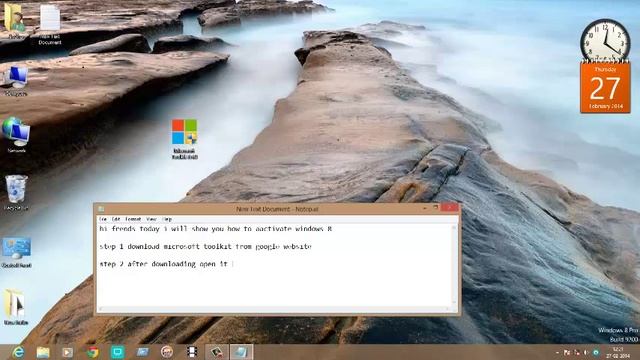Click the Notepad title bar icon

coord(101,209)
